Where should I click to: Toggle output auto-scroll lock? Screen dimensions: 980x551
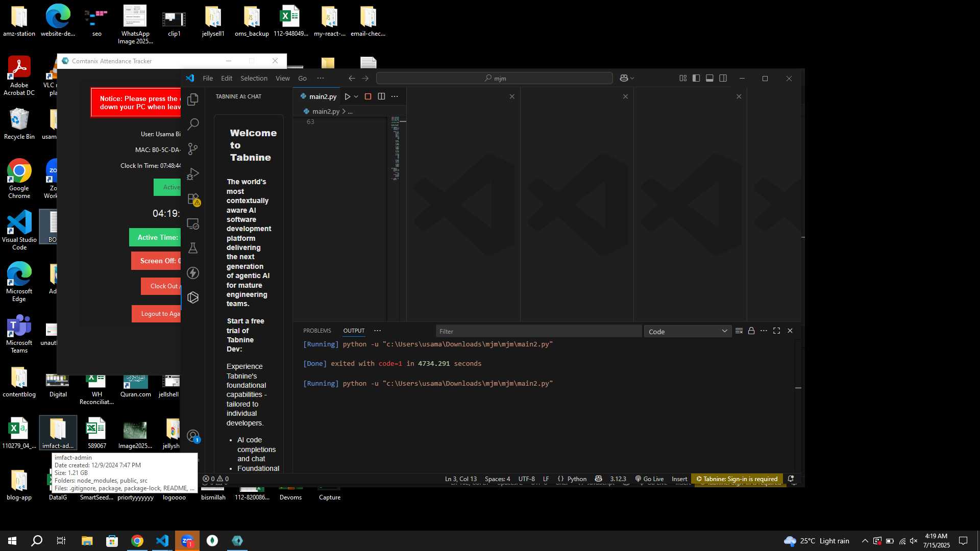click(x=751, y=331)
